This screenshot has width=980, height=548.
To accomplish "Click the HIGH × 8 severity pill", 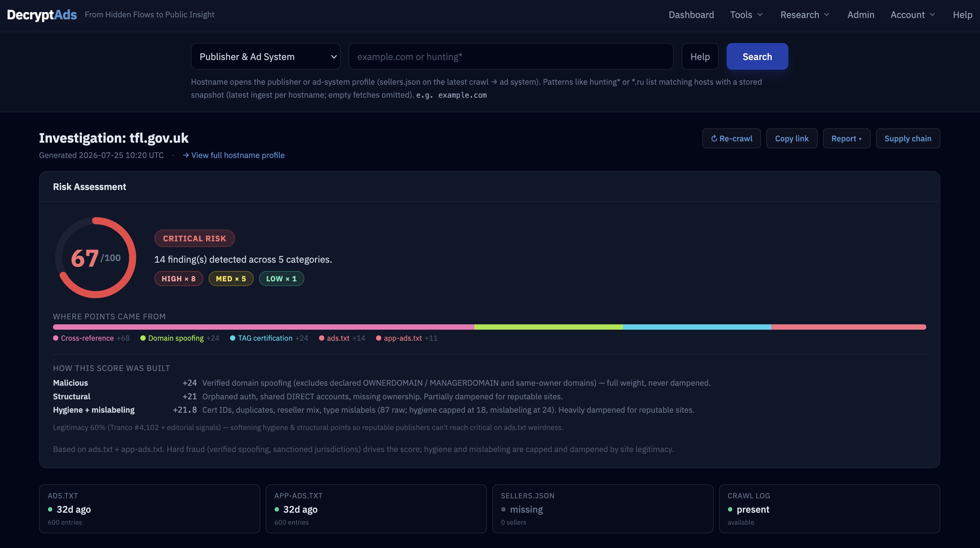I will pos(178,279).
